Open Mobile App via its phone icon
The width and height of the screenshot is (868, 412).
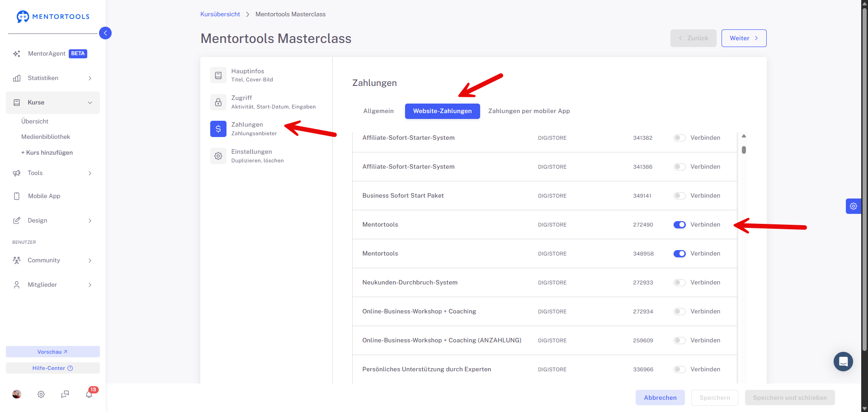(x=17, y=196)
